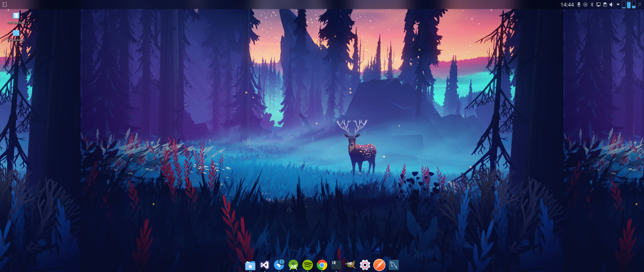Open the terminal from the dock
The width and height of the screenshot is (644, 272).
click(336, 265)
